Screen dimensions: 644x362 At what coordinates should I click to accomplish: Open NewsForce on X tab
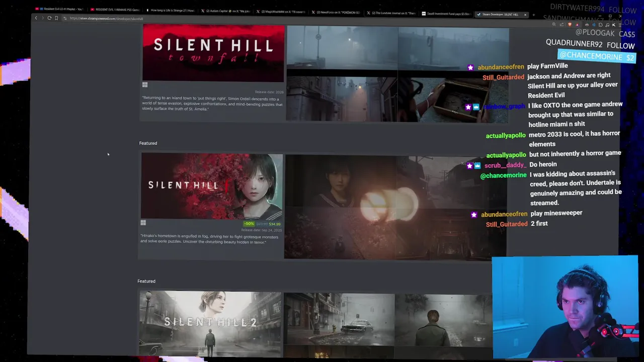[336, 12]
